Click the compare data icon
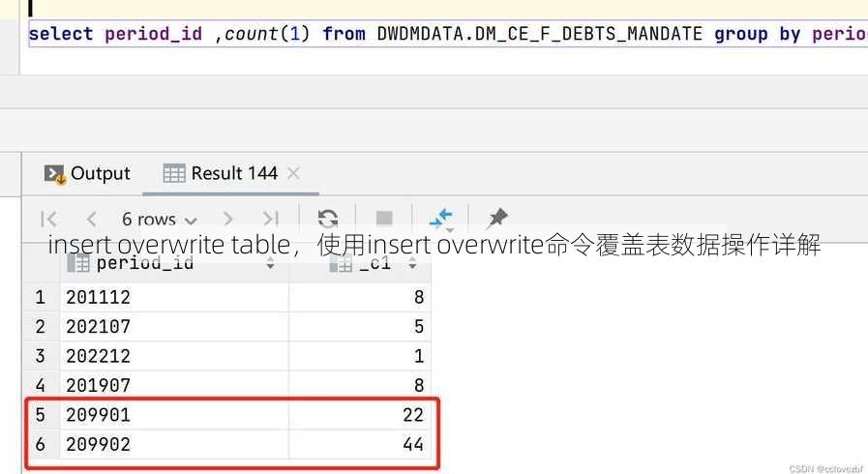This screenshot has width=868, height=474. click(x=441, y=219)
